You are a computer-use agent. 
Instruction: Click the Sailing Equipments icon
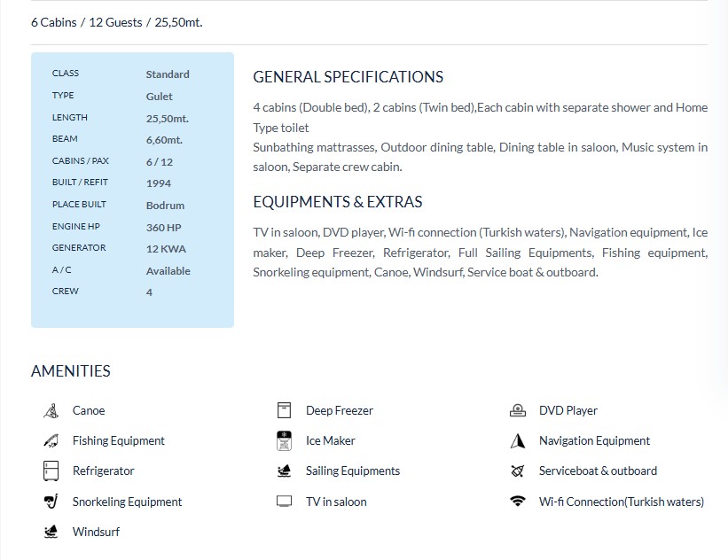[x=284, y=471]
